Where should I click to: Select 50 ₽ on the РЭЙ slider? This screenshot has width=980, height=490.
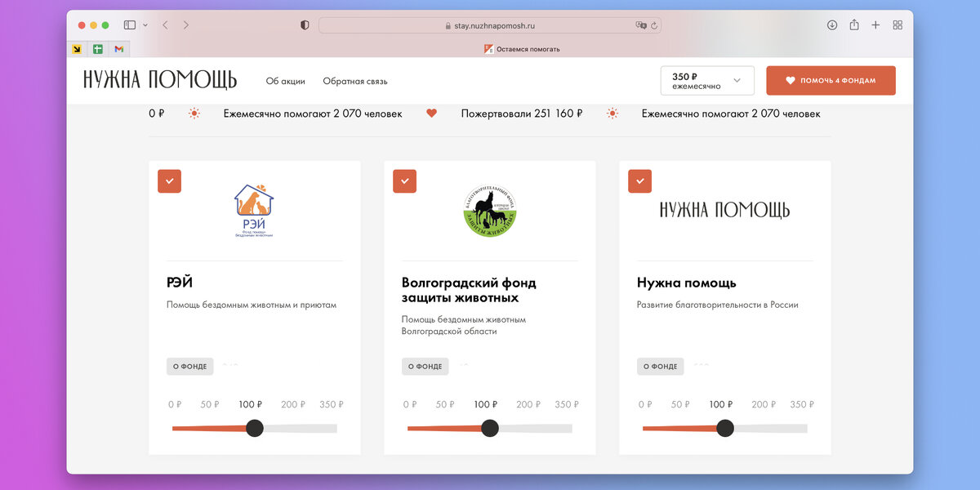click(x=210, y=404)
